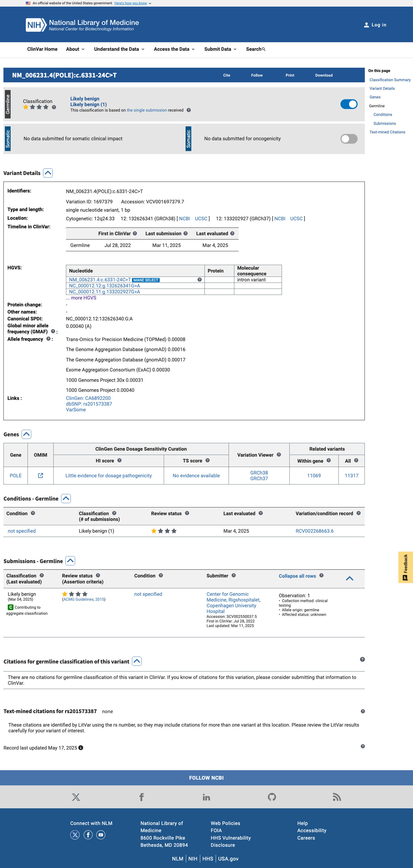Open the yellow Feedback side tab

405,567
